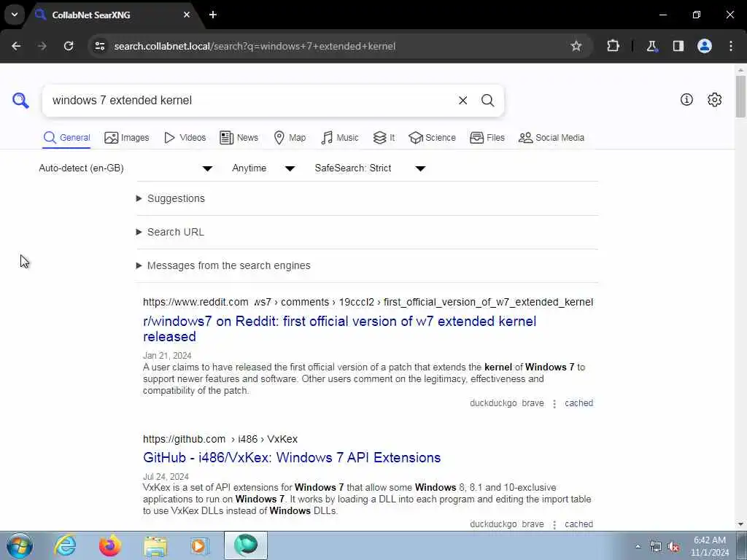The height and width of the screenshot is (560, 747).
Task: Click VxKex result date Jul 24, 2024
Action: (166, 477)
